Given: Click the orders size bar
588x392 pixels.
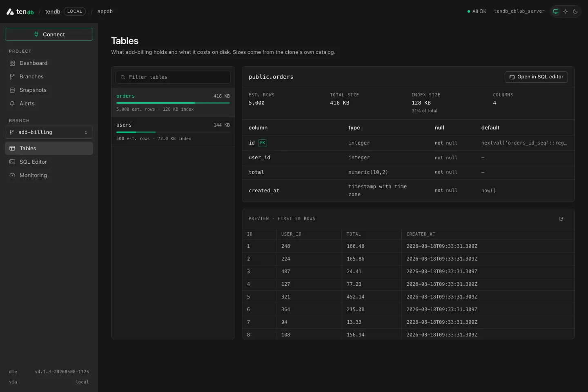Looking at the screenshot, I should pos(173,103).
